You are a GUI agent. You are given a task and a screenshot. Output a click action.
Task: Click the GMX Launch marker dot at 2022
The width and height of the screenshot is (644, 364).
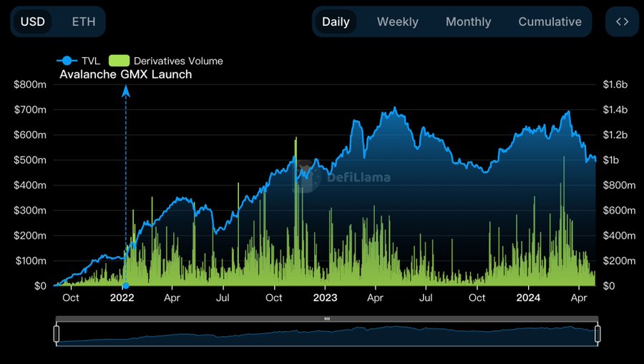126,285
